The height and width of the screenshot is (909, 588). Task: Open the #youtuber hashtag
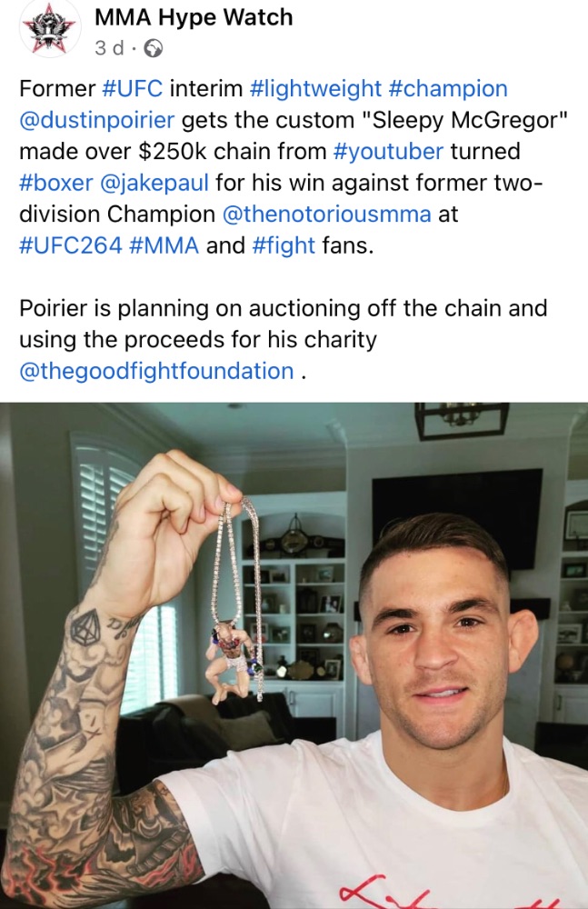[389, 151]
